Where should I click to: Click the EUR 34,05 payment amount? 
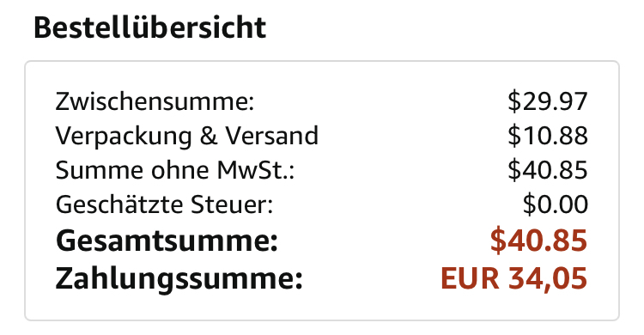click(513, 278)
